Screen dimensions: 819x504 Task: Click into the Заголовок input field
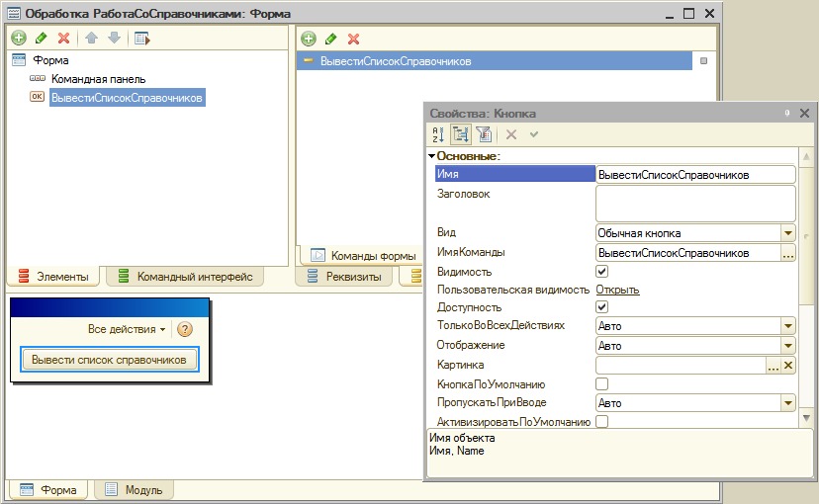(x=695, y=204)
